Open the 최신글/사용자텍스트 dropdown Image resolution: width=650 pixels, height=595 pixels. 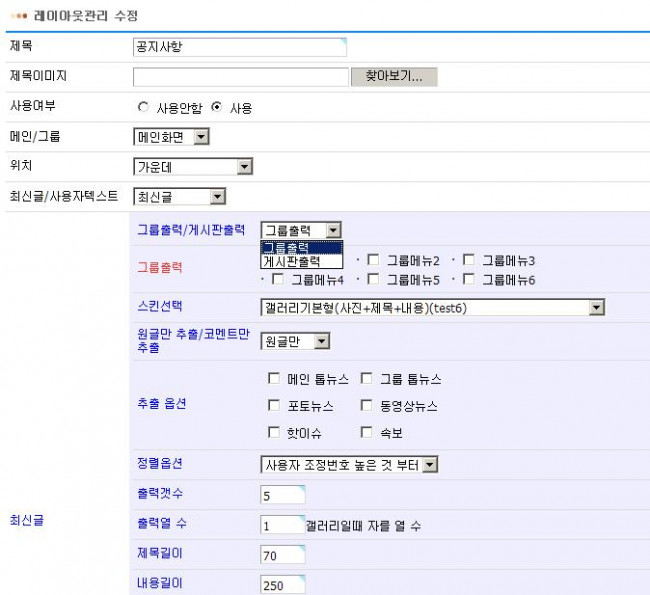[178, 197]
